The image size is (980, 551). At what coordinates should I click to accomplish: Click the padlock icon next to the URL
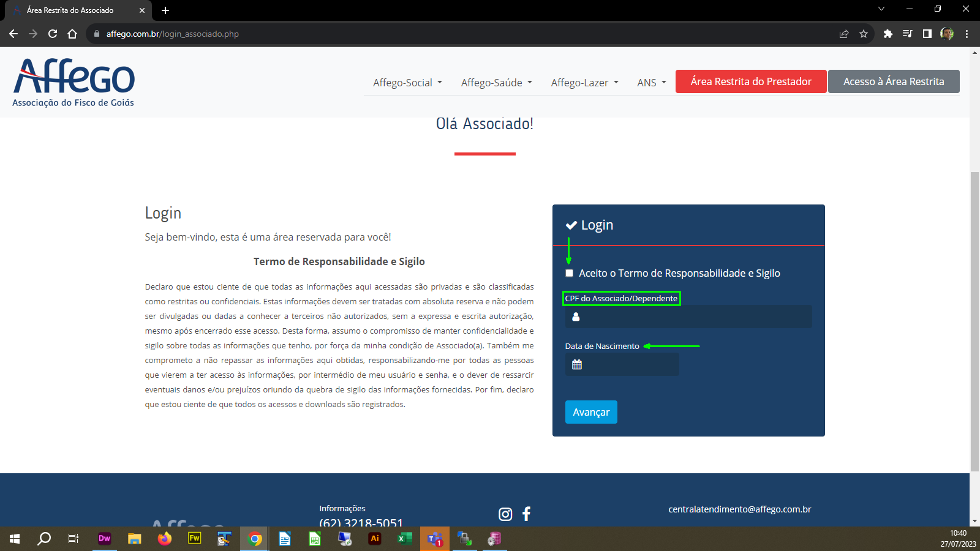click(x=96, y=34)
